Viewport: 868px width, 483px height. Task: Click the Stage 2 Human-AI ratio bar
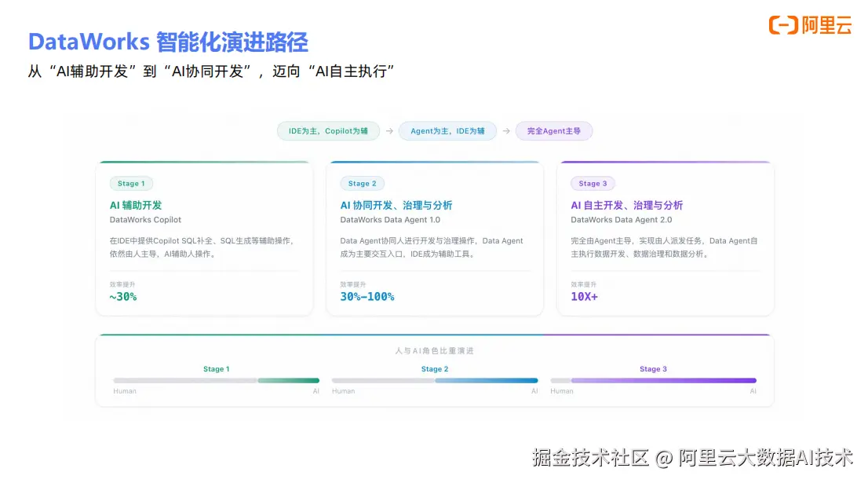[435, 381]
